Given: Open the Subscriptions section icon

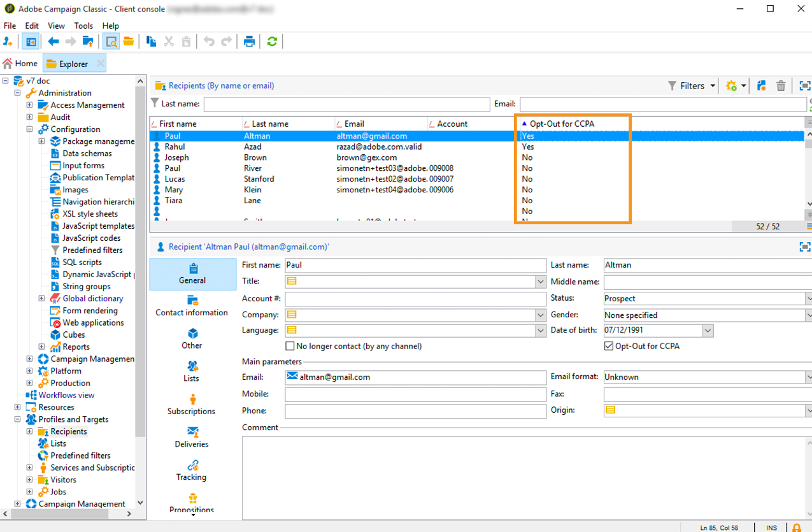Looking at the screenshot, I should 192,399.
